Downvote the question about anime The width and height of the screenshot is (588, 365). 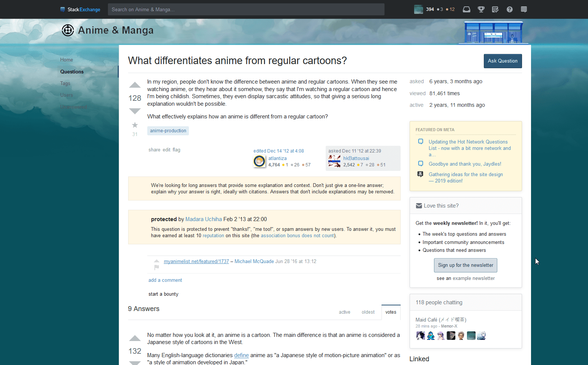[x=135, y=111]
